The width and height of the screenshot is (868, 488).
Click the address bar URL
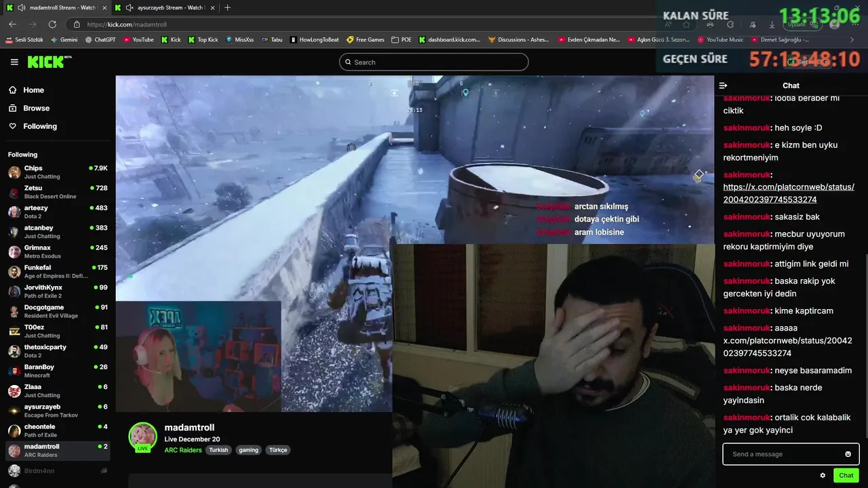coord(127,24)
